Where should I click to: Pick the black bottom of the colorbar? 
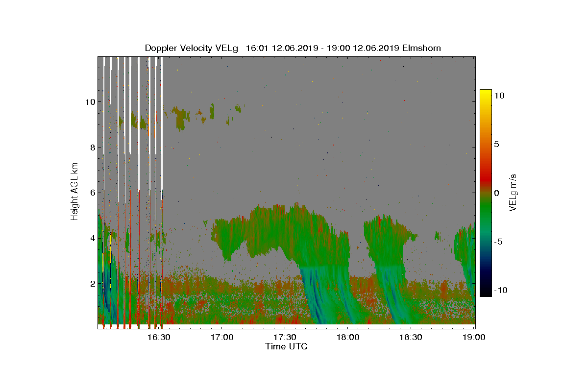pos(486,293)
